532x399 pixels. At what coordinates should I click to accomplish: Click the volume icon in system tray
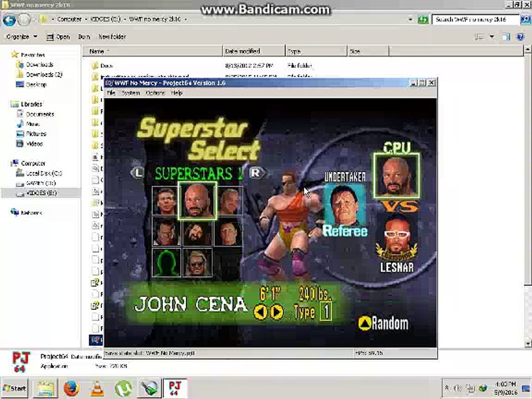(457, 388)
